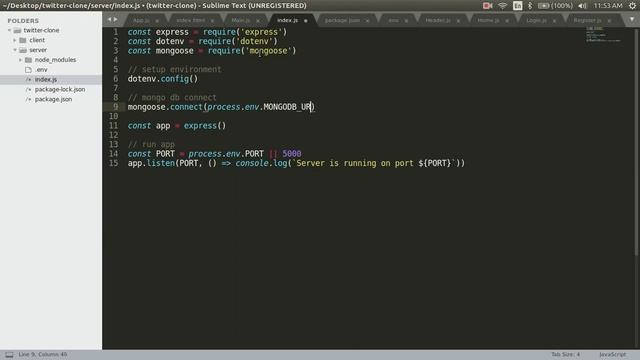Close the .env tab
Viewport: 640px width, 360px height.
point(406,20)
